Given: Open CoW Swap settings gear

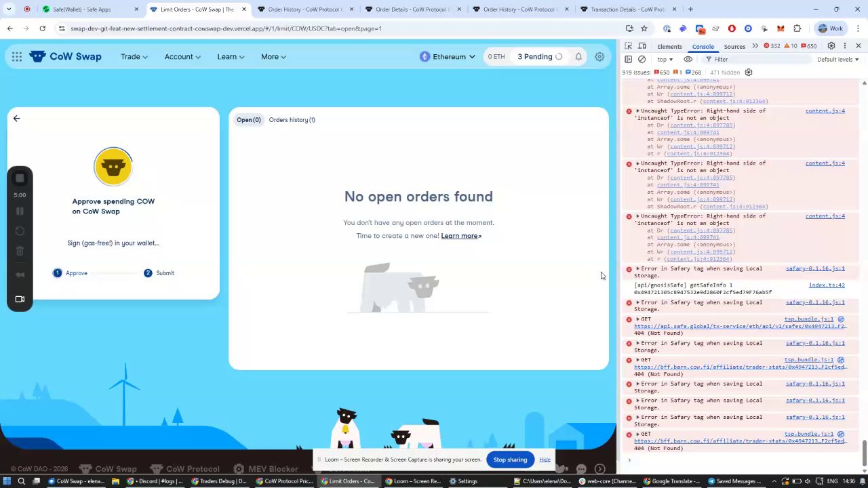Looking at the screenshot, I should 599,57.
